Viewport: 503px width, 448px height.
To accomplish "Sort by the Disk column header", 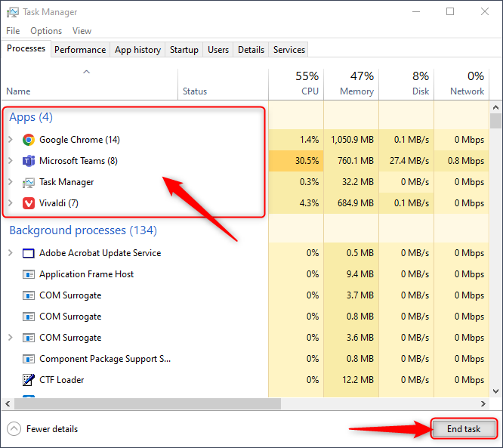I will pos(406,83).
